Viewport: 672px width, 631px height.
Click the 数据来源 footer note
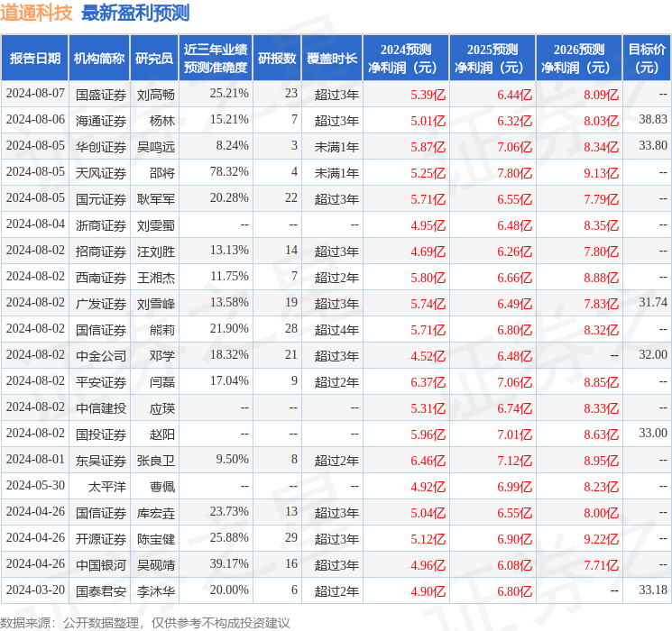(x=145, y=622)
